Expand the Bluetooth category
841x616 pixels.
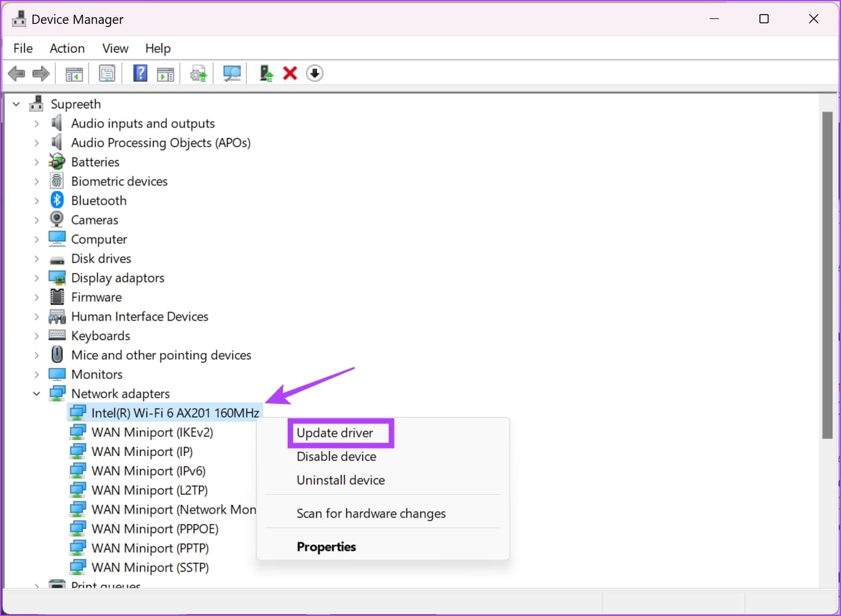click(36, 200)
